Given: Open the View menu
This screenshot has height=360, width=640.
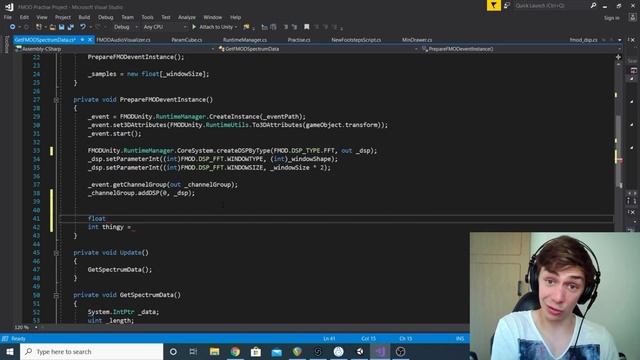Looking at the screenshot, I should pyautogui.click(x=42, y=17).
